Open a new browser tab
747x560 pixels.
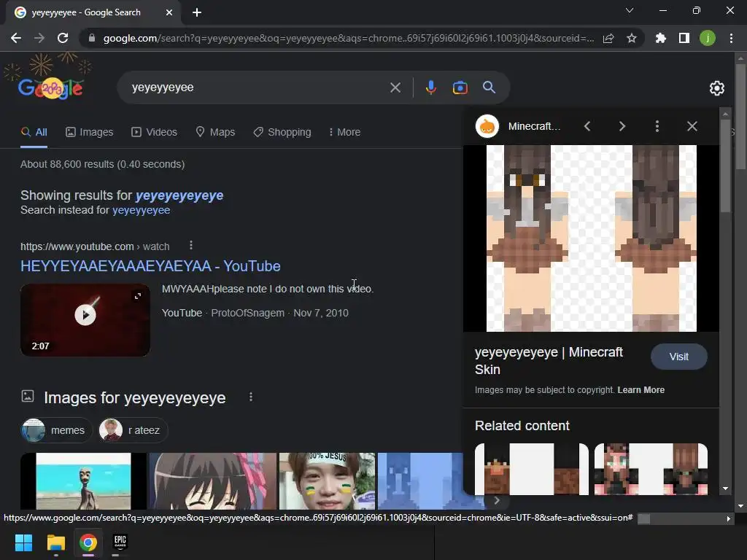(x=197, y=12)
